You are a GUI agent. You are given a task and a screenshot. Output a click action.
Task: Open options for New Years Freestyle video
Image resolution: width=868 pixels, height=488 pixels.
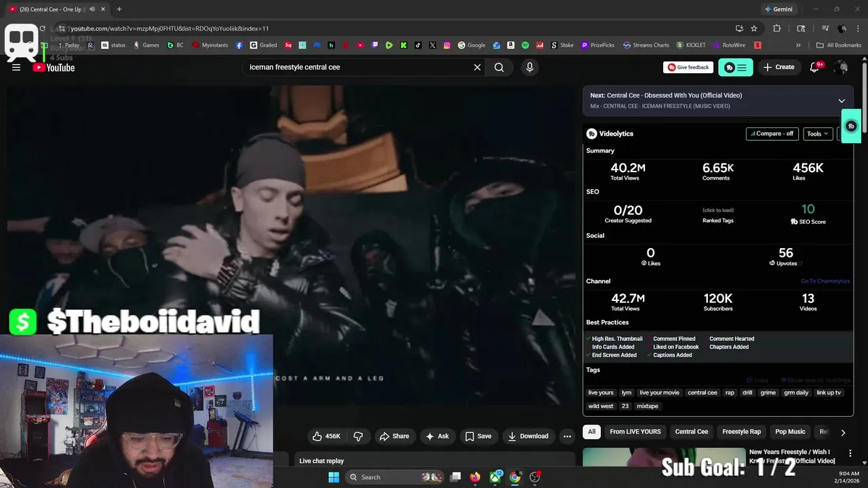[850, 453]
